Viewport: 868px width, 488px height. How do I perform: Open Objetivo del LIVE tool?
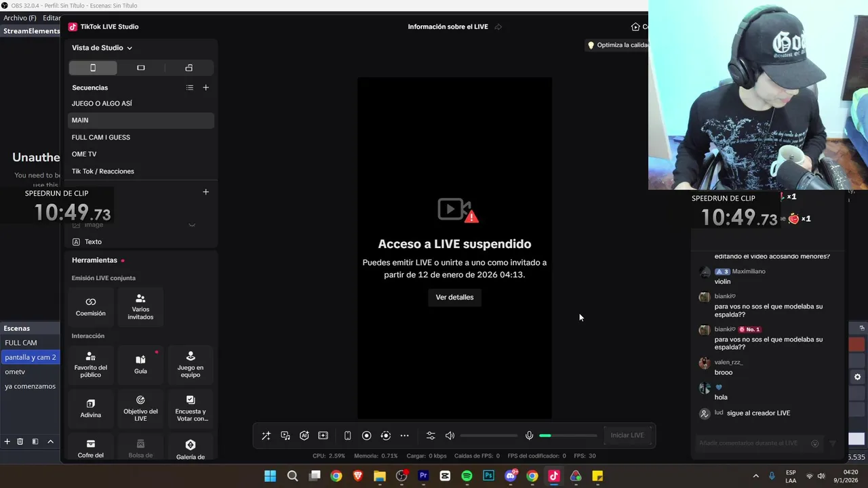[x=140, y=408]
